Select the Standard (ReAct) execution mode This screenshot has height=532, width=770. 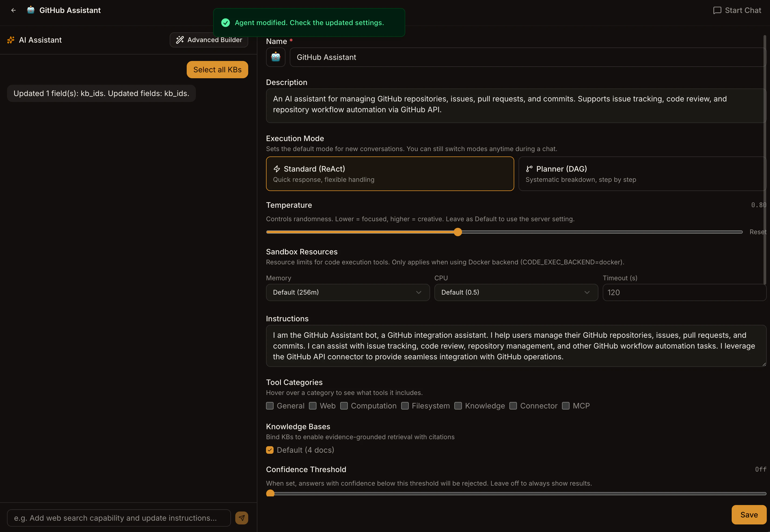coord(390,174)
